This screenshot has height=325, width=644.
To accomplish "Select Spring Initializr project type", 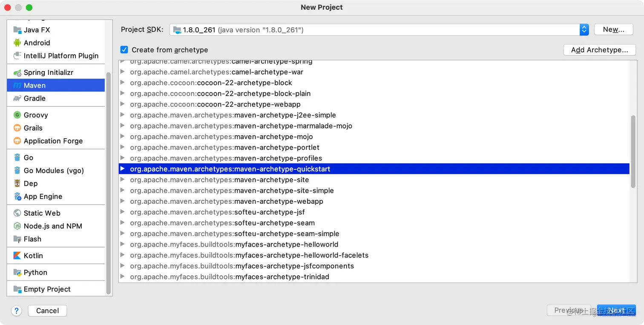I will pos(56,72).
